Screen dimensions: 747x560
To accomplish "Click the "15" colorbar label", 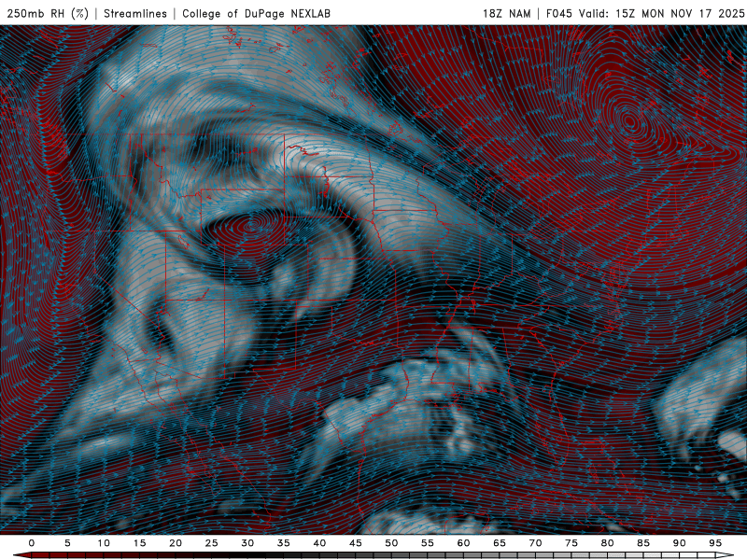I will click(139, 543).
